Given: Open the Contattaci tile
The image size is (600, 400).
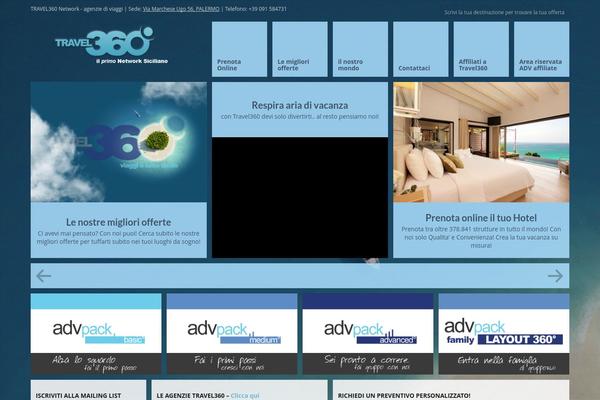Looking at the screenshot, I should (421, 49).
